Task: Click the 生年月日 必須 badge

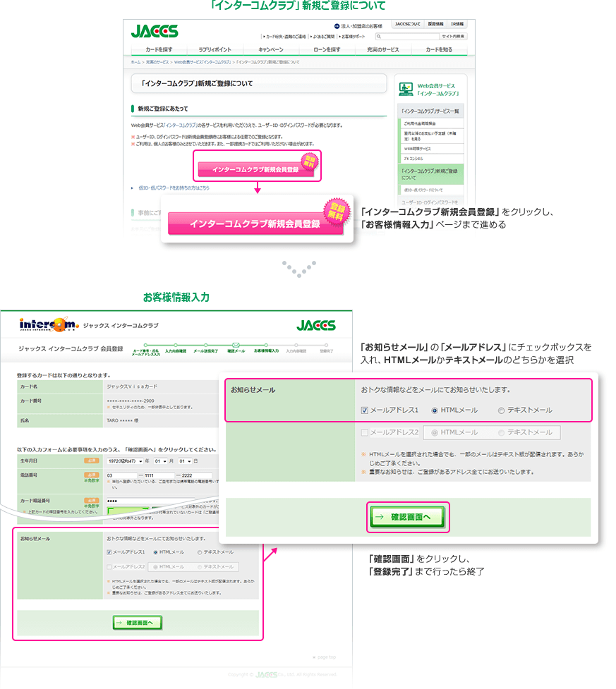Action: point(92,461)
